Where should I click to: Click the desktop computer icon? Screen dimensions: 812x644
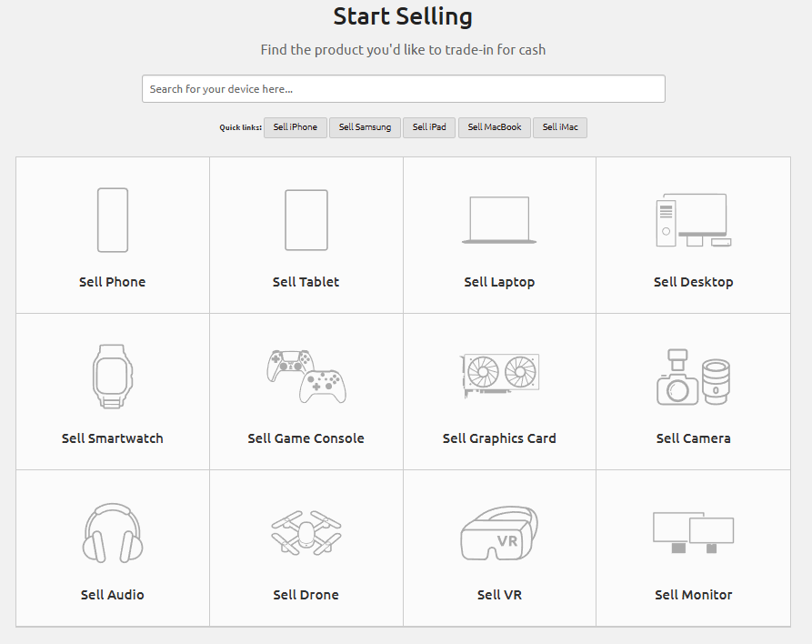(x=693, y=220)
